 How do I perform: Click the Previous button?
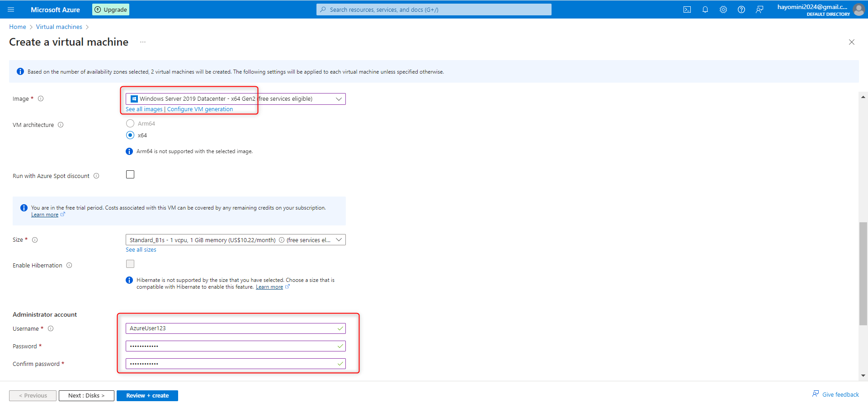tap(33, 396)
